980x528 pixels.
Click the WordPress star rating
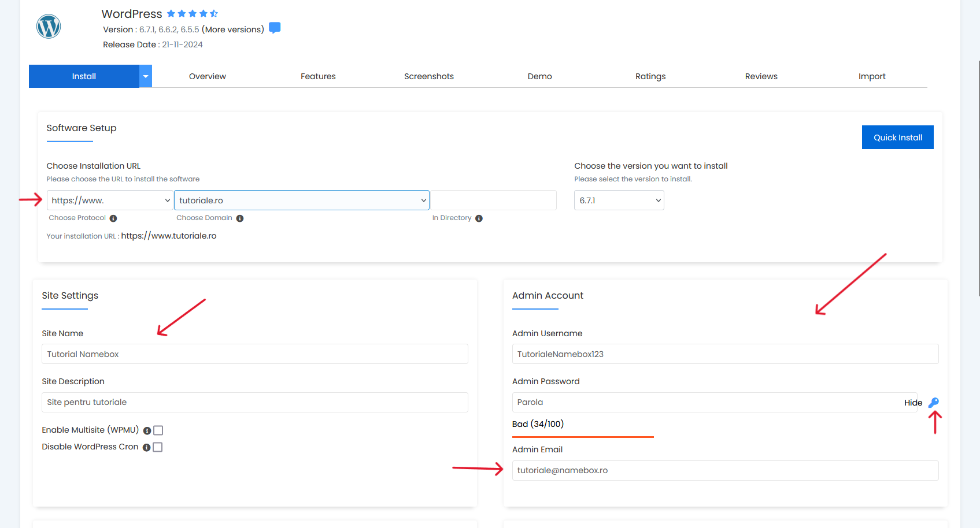coord(193,13)
